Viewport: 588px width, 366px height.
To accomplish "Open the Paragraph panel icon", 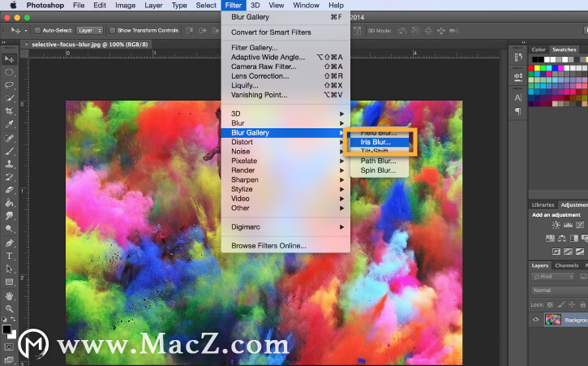I will point(518,111).
